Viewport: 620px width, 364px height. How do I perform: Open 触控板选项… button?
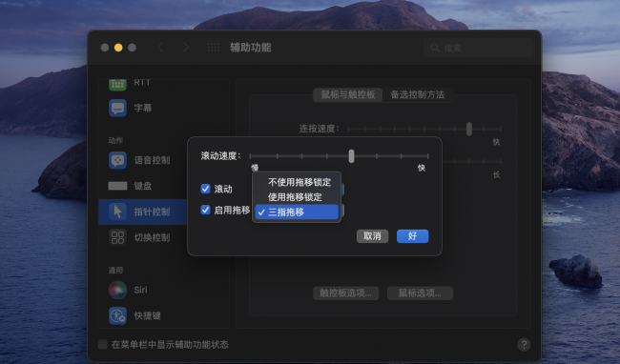346,293
